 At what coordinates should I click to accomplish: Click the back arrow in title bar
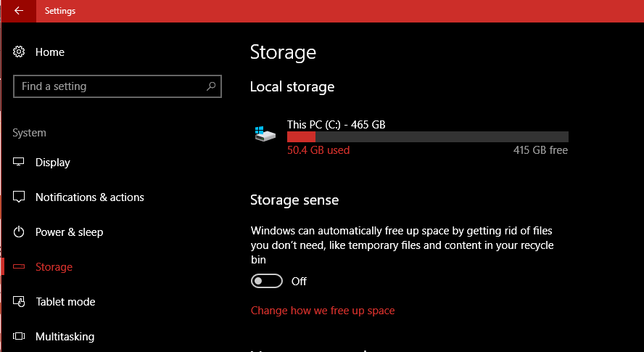18,11
